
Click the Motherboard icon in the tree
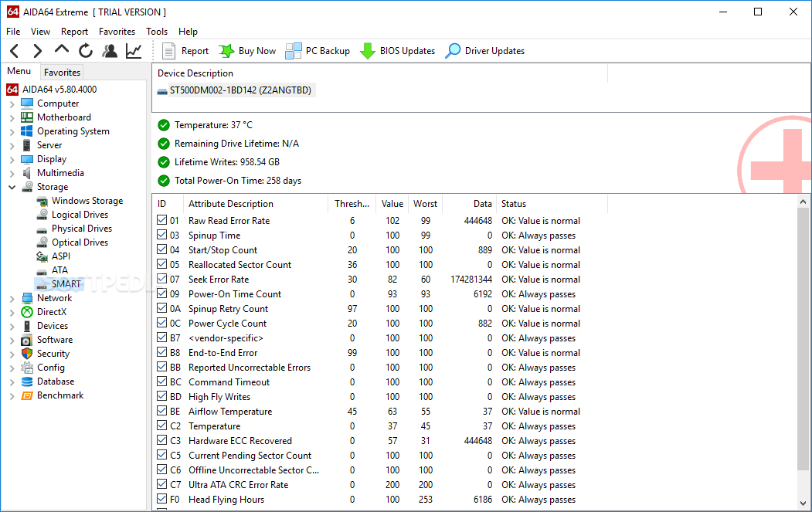(x=27, y=117)
